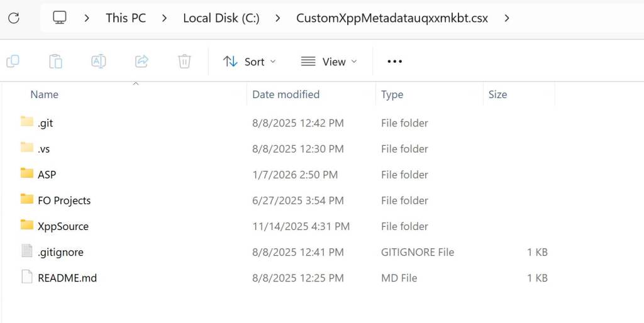Image resolution: width=644 pixels, height=323 pixels.
Task: Click the Share icon in toolbar
Action: pyautogui.click(x=142, y=61)
